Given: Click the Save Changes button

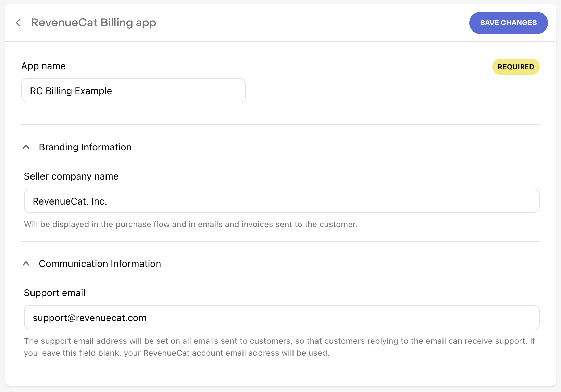Looking at the screenshot, I should click(508, 23).
